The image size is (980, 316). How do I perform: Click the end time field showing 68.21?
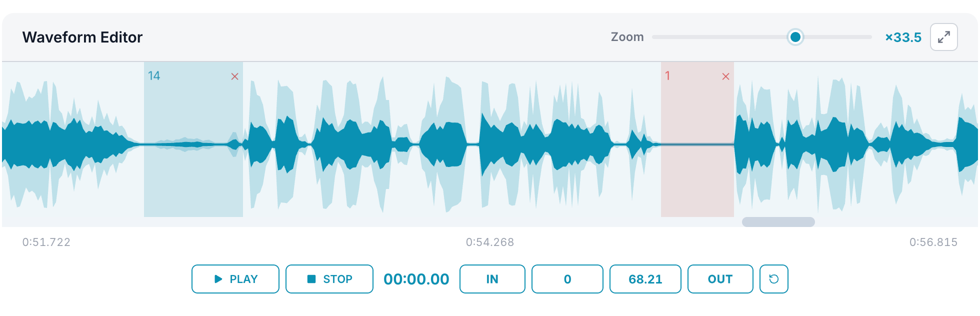coord(645,279)
